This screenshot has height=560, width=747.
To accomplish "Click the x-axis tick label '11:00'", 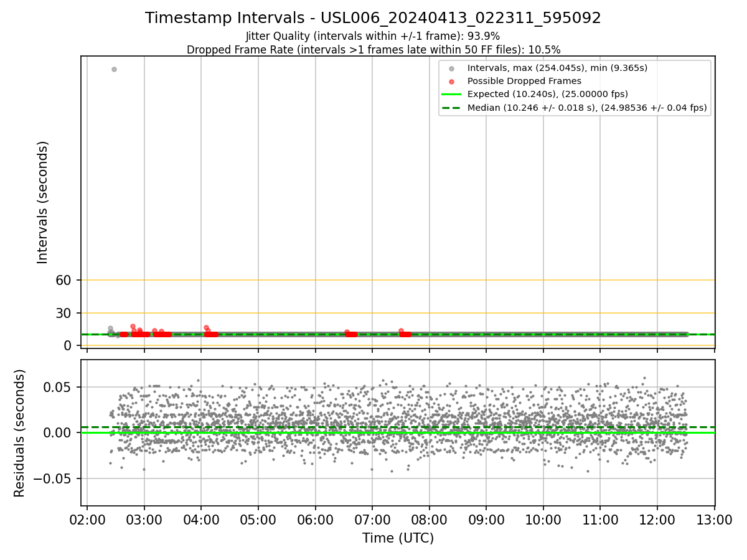I will tap(600, 520).
